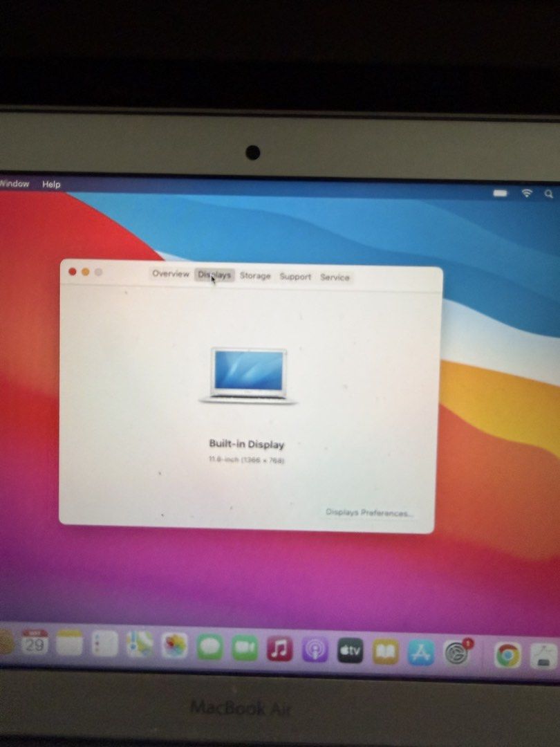The image size is (560, 747).
Task: Switch to the Overview tab
Action: 171,274
